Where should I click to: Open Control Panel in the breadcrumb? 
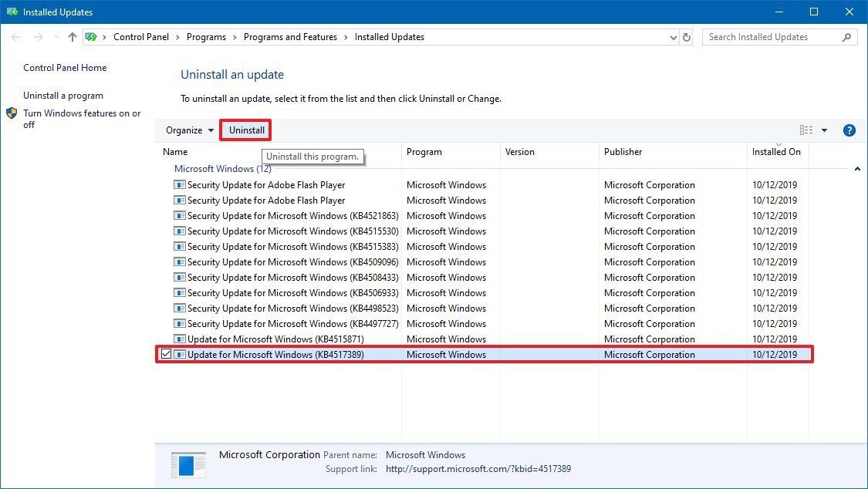click(141, 37)
